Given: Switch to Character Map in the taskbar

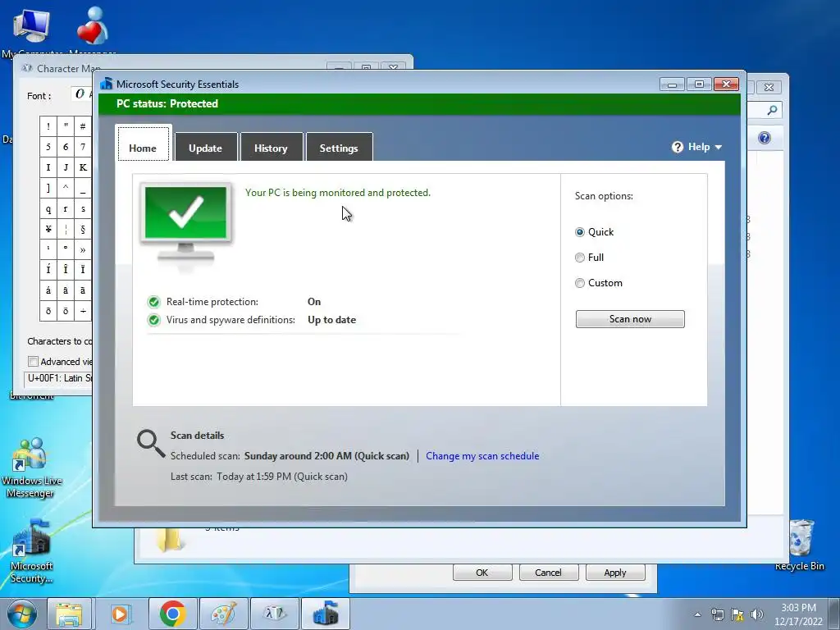Looking at the screenshot, I should [274, 614].
